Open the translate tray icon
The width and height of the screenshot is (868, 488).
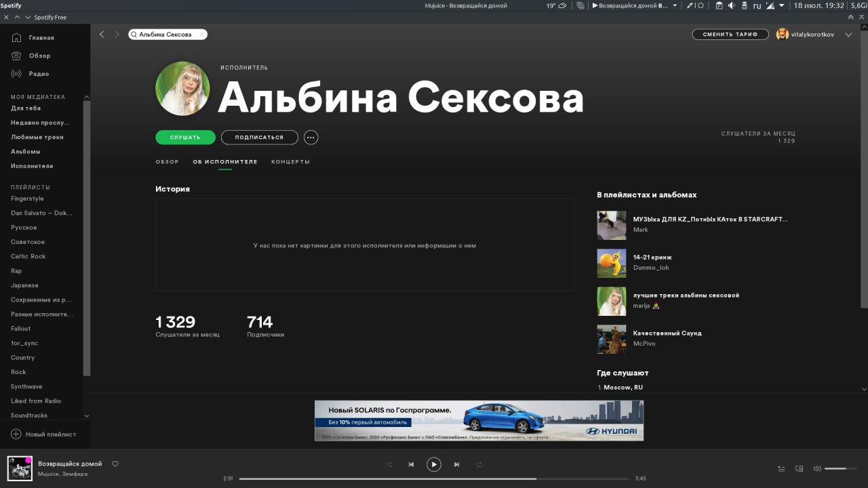[x=580, y=5]
